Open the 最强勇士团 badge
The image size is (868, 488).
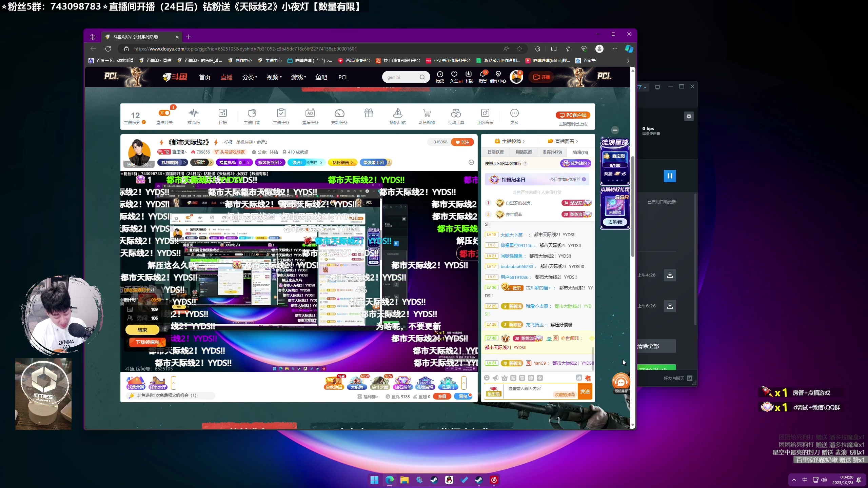point(376,162)
